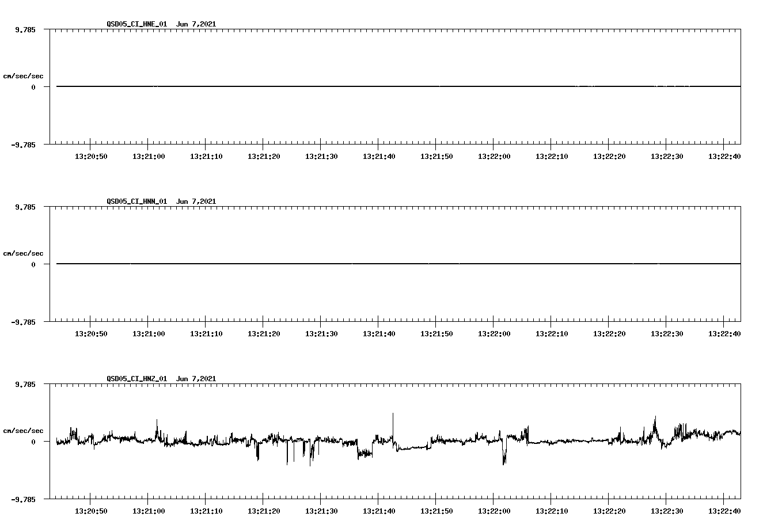Click 13:21:50 time label under HNE plot
Image resolution: width=782 pixels, height=532 pixels.
436,157
